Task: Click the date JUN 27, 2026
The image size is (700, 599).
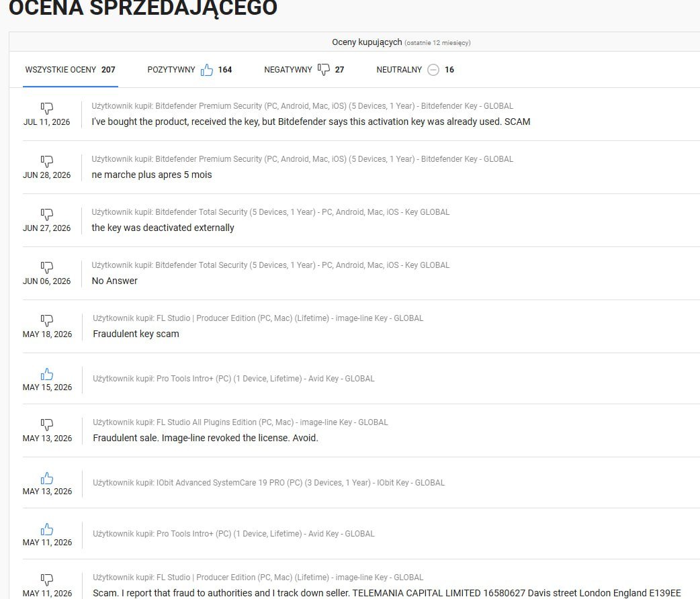Action: click(47, 228)
